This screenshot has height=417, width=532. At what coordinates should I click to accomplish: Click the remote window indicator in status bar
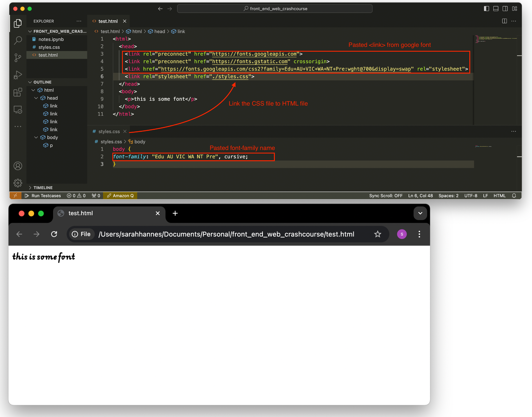coord(15,196)
